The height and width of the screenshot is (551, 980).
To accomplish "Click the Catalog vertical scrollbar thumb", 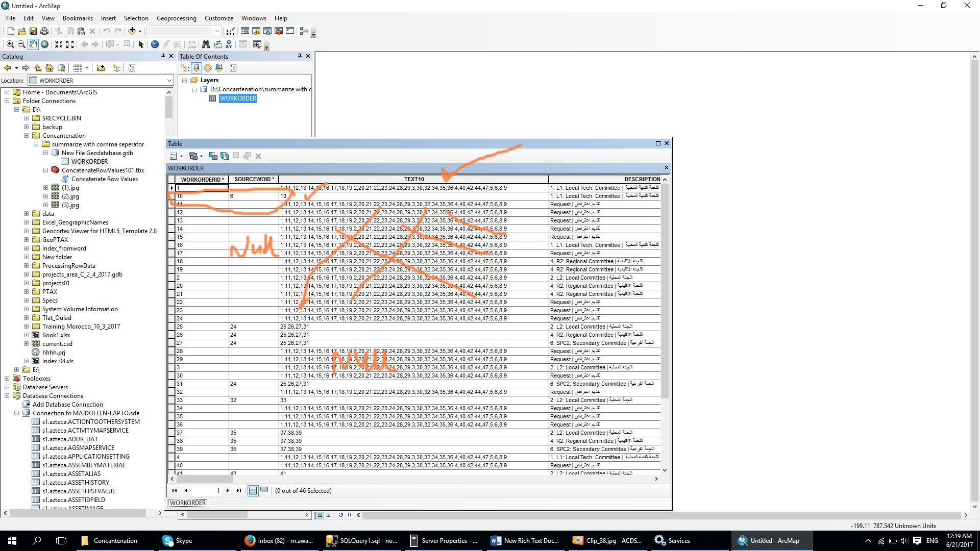I will pos(168,107).
